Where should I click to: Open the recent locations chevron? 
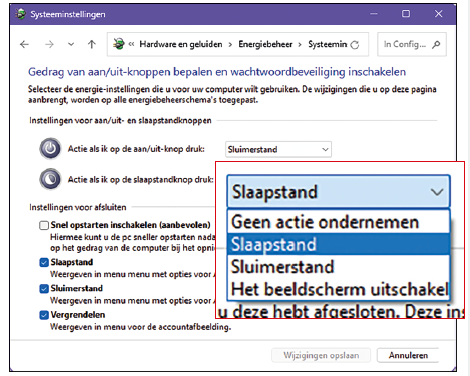pos(71,44)
